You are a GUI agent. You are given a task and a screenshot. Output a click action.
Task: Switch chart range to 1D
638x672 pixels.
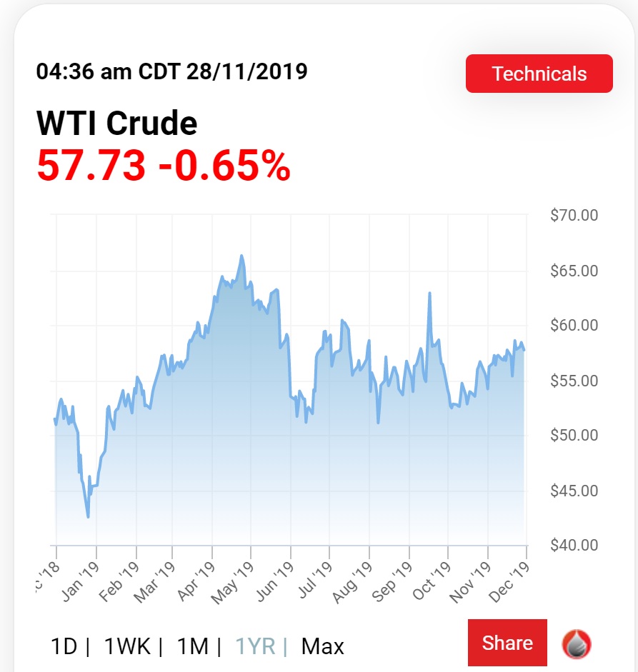64,646
